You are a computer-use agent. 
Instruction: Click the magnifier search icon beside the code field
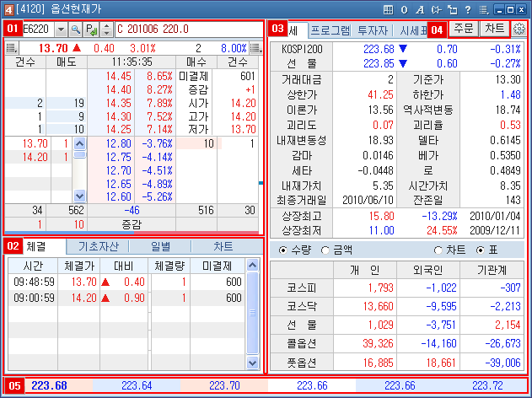coord(75,29)
